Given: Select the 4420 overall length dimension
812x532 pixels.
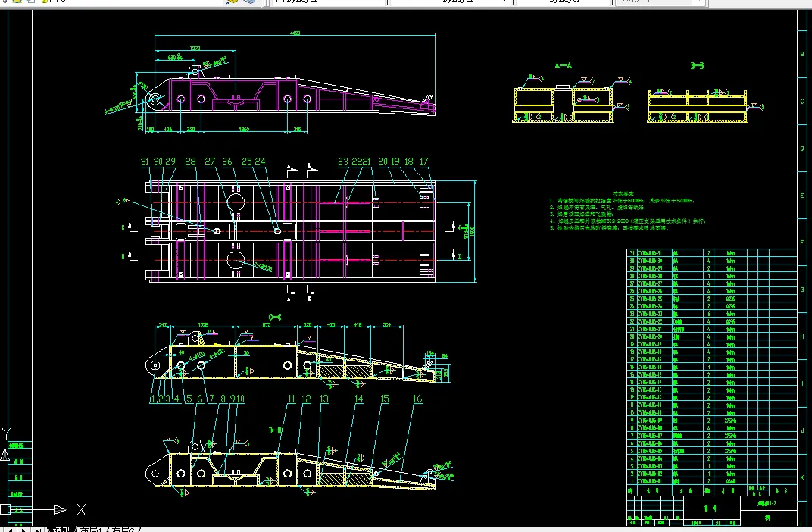Looking at the screenshot, I should point(295,33).
